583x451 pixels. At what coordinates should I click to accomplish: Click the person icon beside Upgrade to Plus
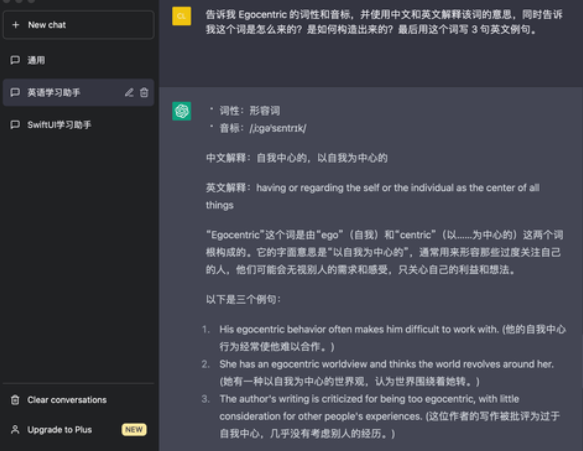pyautogui.click(x=15, y=429)
